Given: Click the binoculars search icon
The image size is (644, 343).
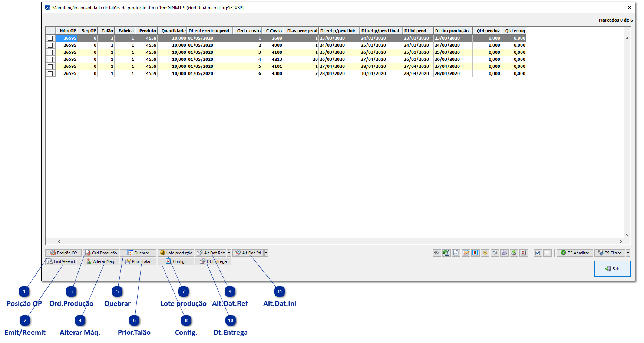Looking at the screenshot, I should tap(437, 253).
